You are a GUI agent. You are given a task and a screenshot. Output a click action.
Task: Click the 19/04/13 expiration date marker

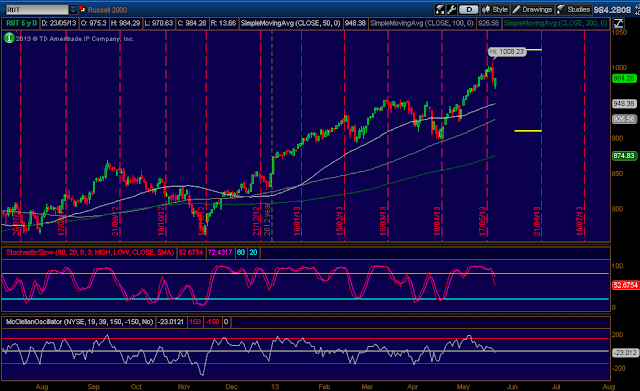click(x=437, y=221)
